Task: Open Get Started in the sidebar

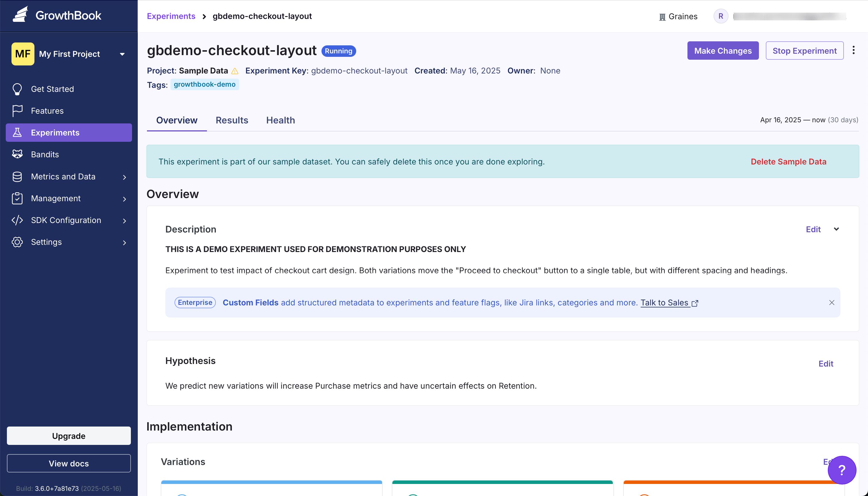Action: (x=69, y=89)
